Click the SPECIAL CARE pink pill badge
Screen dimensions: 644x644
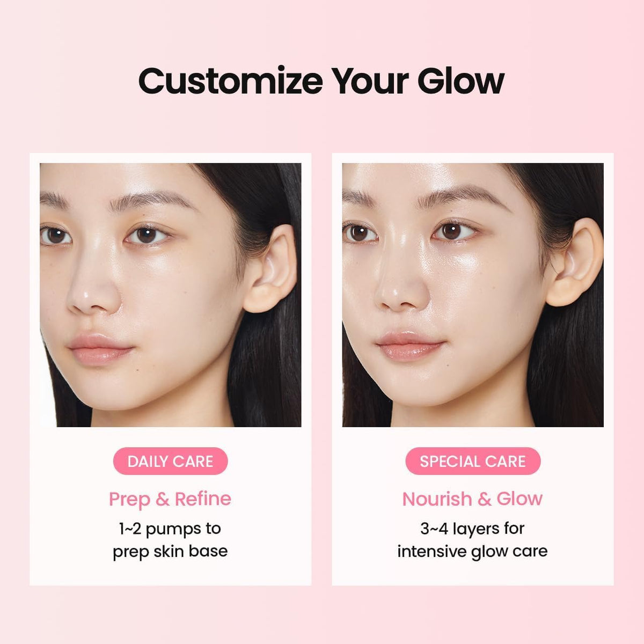coord(473,461)
